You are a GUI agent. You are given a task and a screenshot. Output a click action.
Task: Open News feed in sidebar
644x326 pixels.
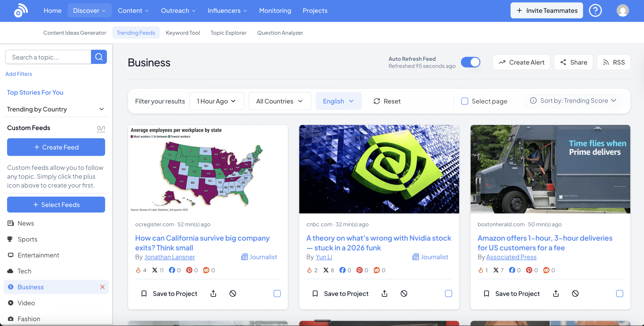pos(56,223)
